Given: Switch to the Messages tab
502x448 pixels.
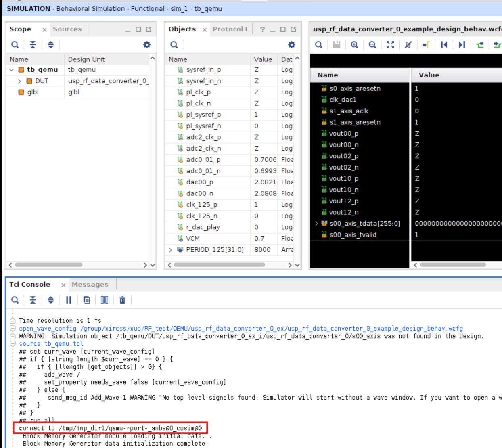Looking at the screenshot, I should 90,284.
